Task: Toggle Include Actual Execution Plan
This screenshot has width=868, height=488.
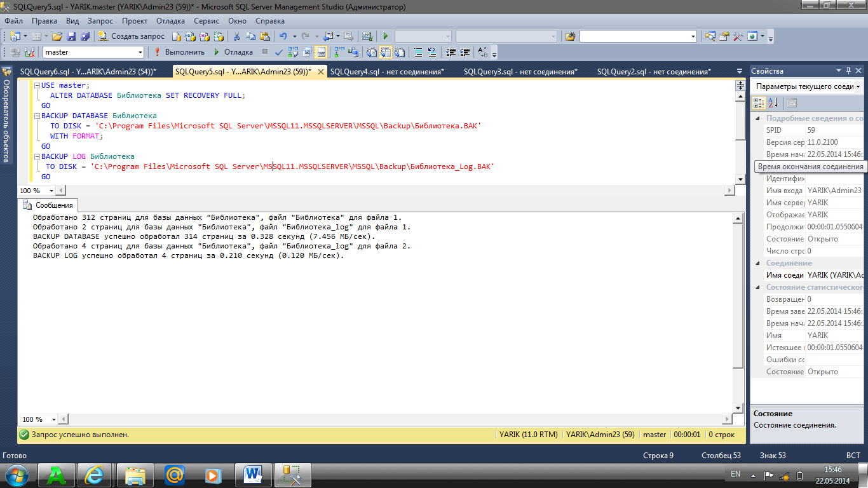Action: click(x=341, y=52)
